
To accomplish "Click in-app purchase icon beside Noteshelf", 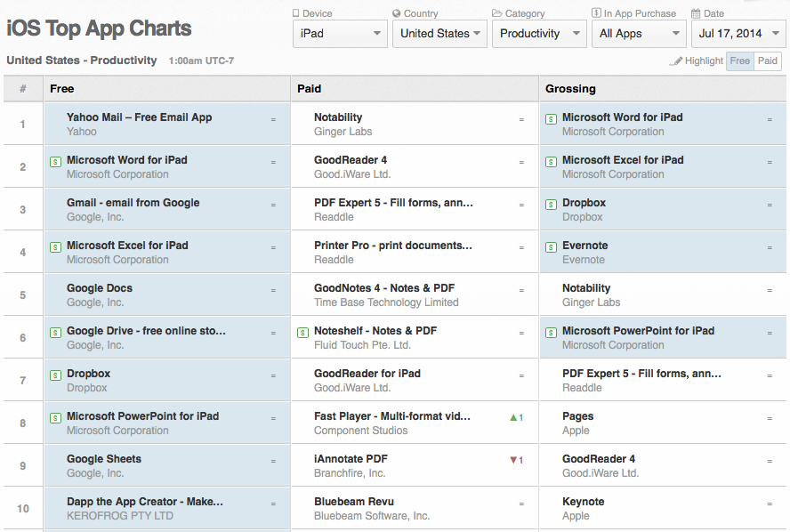I will 302,333.
